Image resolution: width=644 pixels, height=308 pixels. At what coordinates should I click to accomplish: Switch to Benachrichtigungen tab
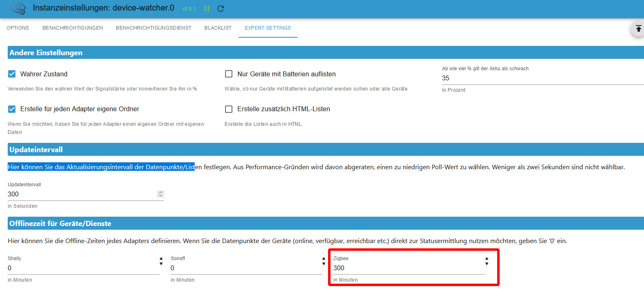coord(73,28)
